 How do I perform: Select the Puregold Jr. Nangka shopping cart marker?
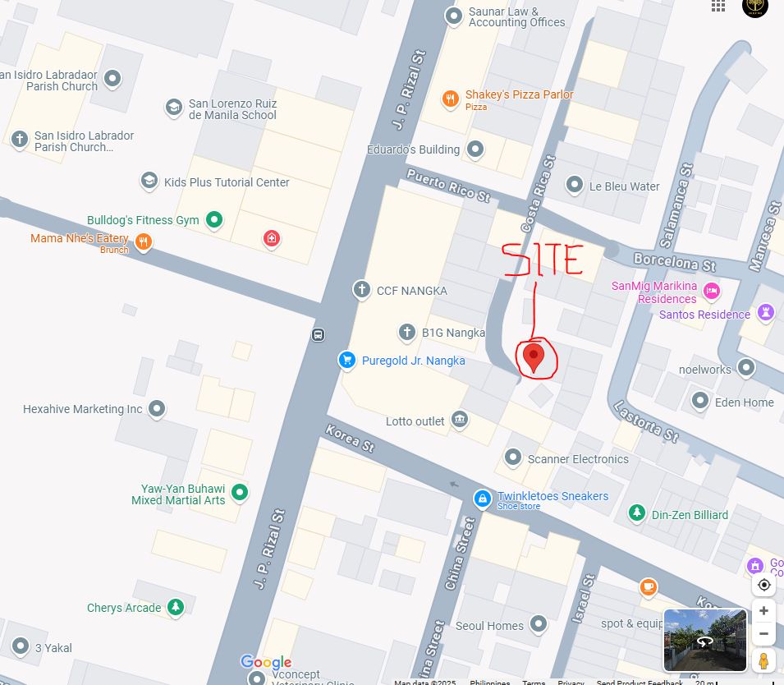[347, 360]
